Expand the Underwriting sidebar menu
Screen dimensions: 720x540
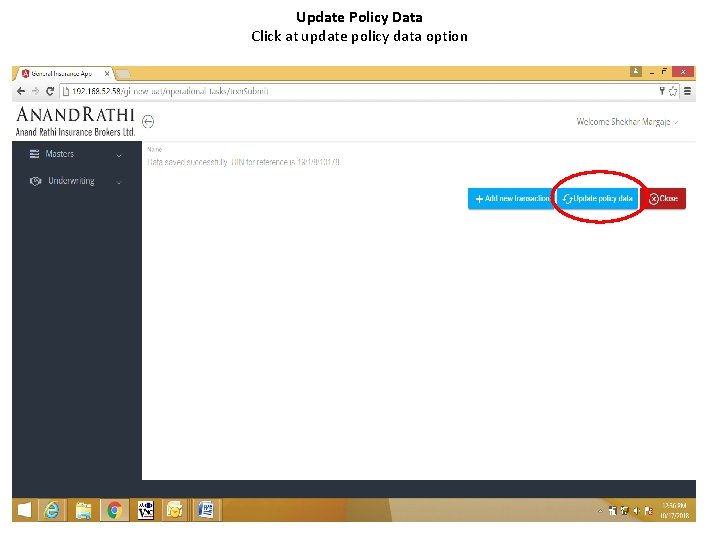coord(76,181)
